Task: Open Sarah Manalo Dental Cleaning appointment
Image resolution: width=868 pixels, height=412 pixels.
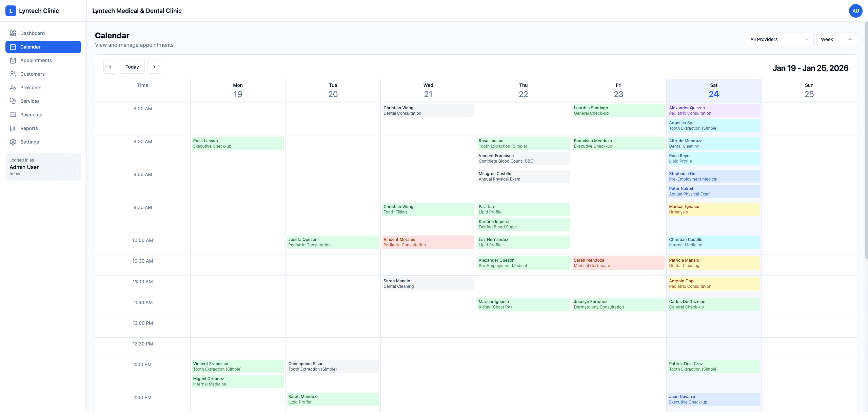Action: tap(428, 284)
